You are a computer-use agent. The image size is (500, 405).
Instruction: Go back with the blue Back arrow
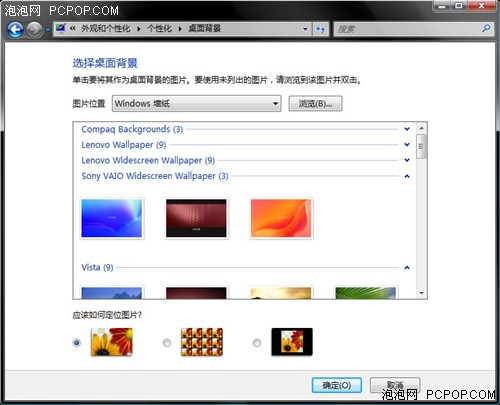(x=15, y=30)
